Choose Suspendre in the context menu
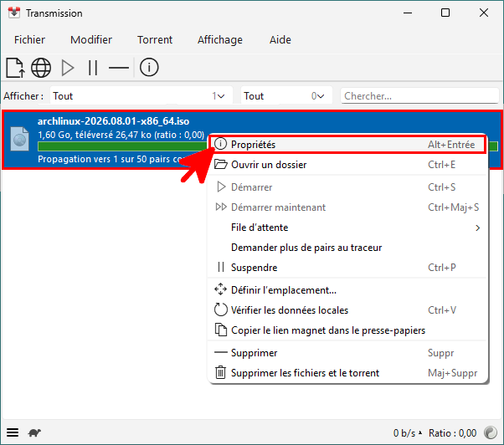504x445 pixels. point(348,268)
